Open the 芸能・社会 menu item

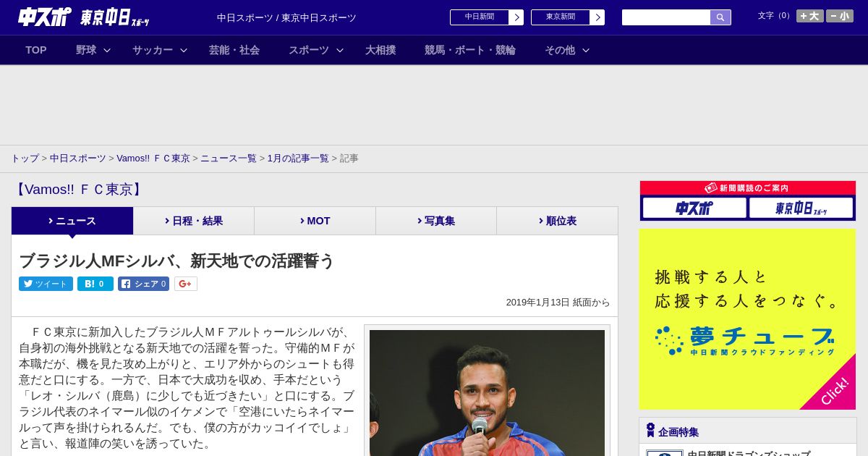(x=234, y=50)
